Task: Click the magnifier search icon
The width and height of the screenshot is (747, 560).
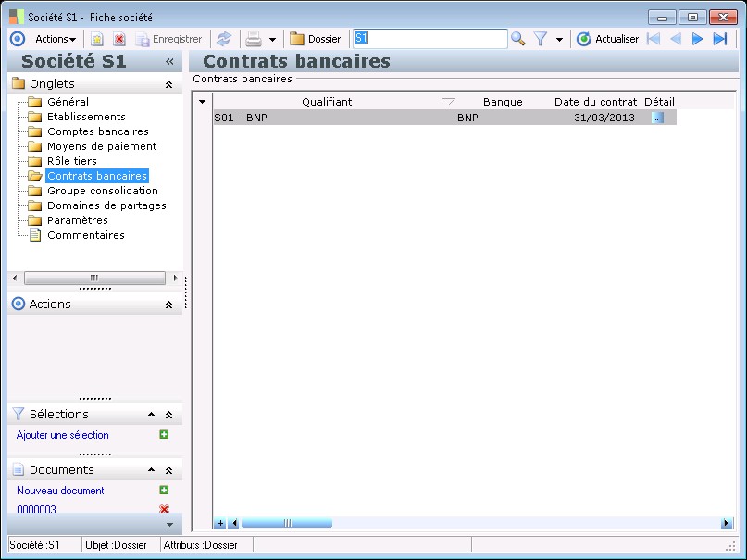Action: [x=518, y=39]
